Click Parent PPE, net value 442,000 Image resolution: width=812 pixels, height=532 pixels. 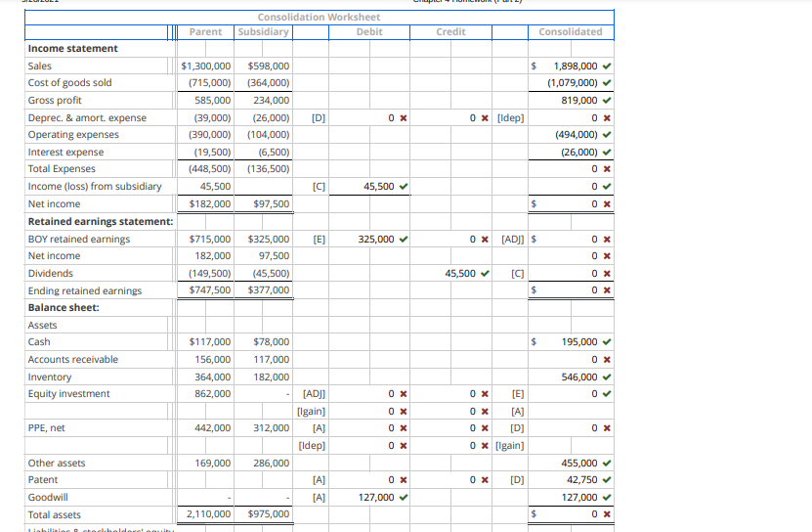[213, 427]
